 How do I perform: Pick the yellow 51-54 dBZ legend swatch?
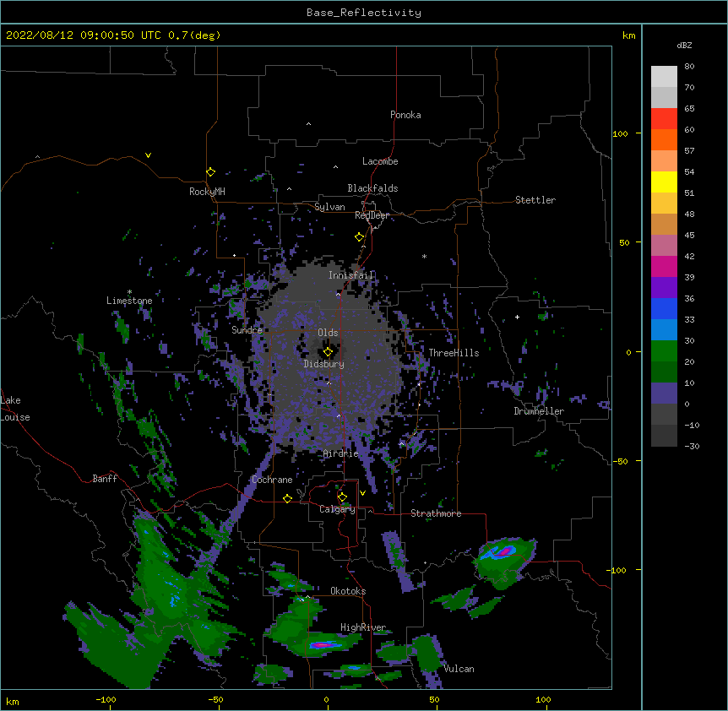[664, 182]
